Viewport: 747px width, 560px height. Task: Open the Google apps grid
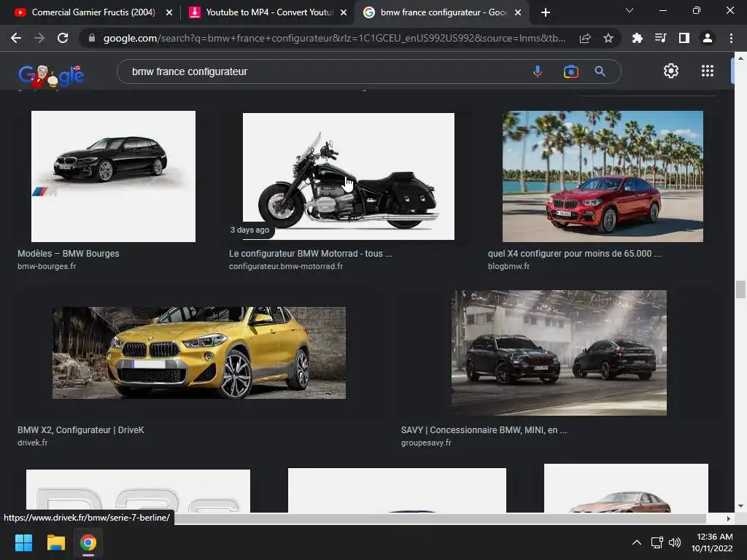(708, 71)
